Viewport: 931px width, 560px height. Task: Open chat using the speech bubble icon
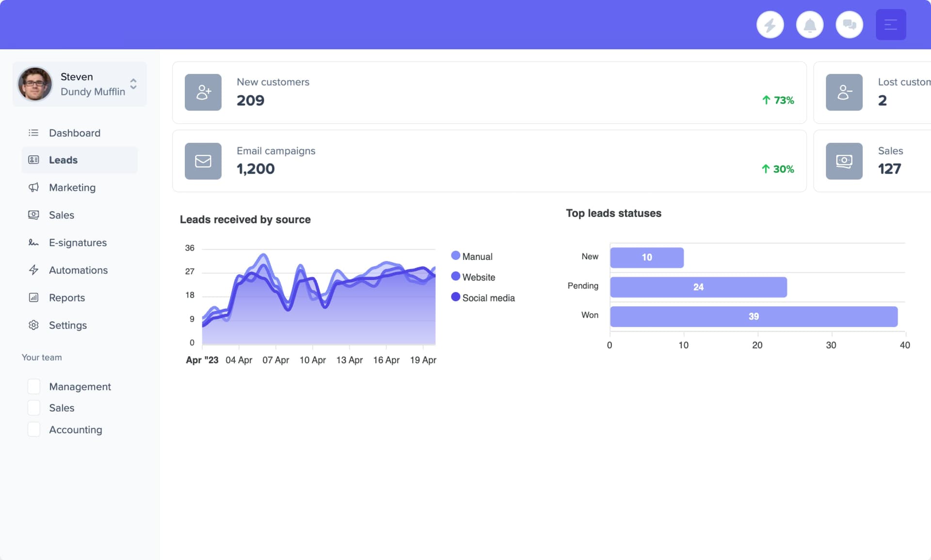(850, 24)
